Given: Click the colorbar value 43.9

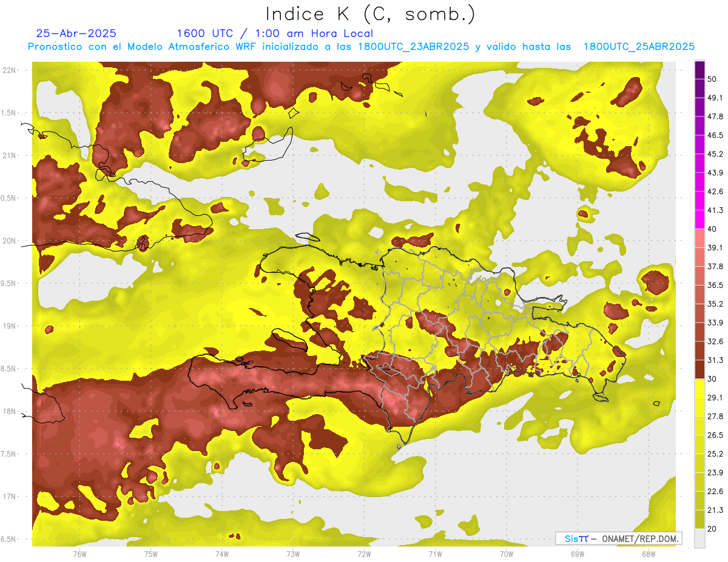Looking at the screenshot, I should click(x=715, y=173).
